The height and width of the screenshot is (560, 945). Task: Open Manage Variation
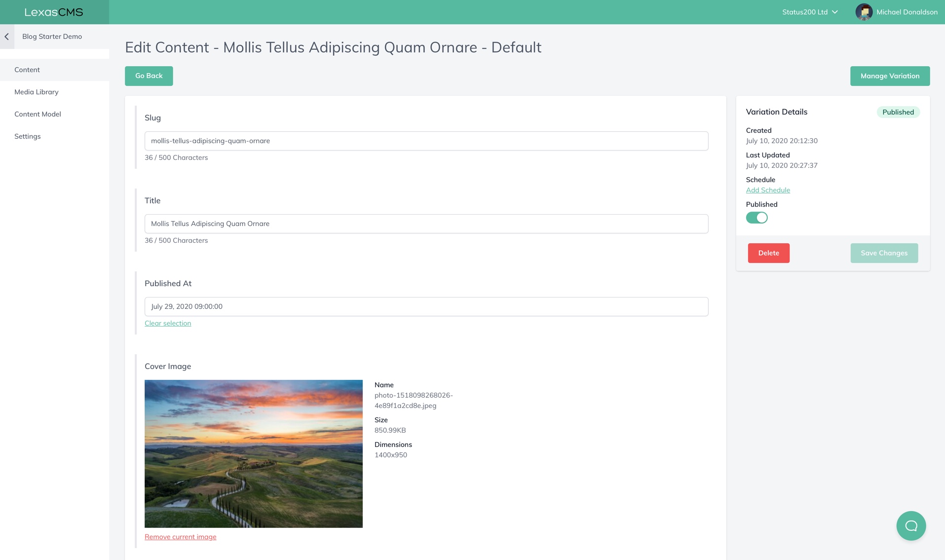(x=889, y=75)
